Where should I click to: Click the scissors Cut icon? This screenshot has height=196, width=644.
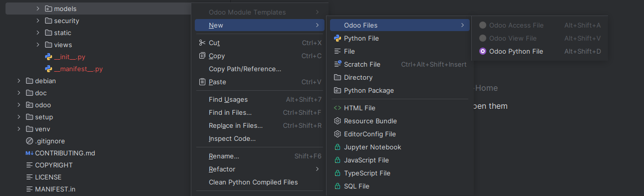tap(202, 43)
